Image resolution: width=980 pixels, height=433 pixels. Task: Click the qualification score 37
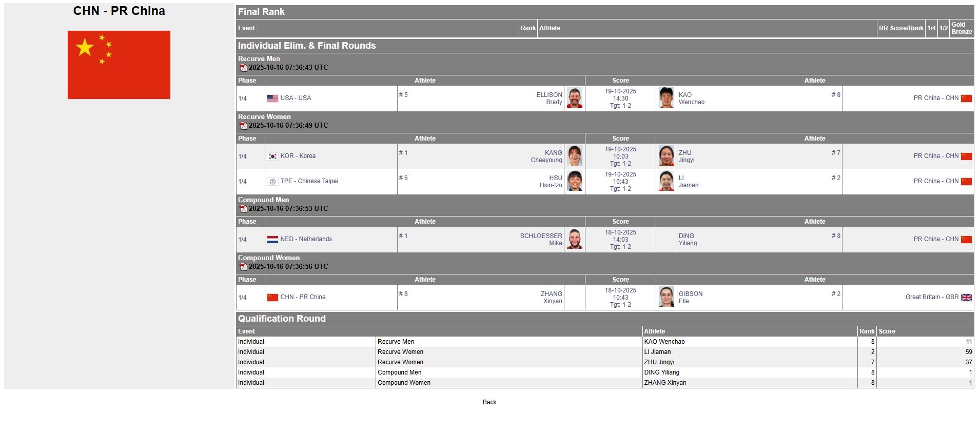tap(969, 362)
